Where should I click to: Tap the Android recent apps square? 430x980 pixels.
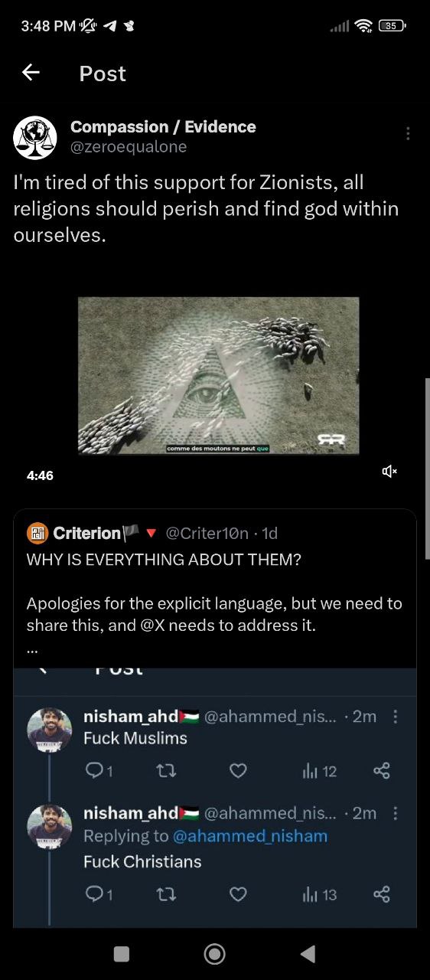(x=122, y=953)
